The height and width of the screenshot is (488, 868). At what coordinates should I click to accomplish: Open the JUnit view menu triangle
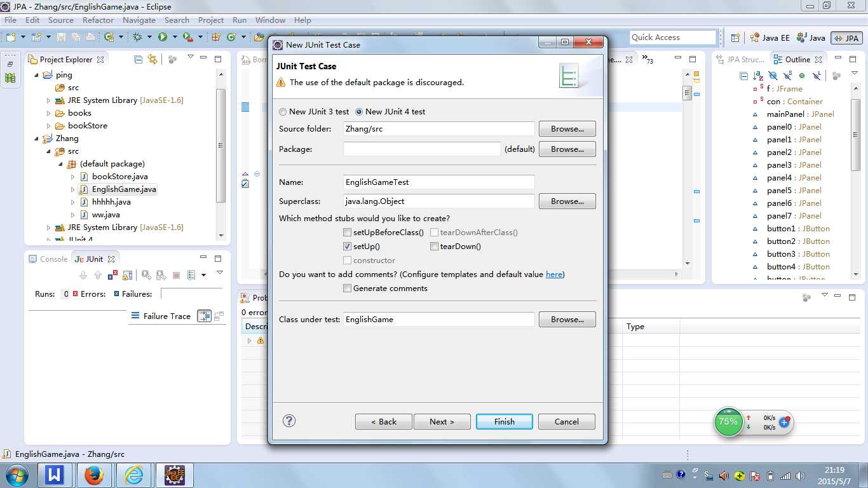(220, 273)
